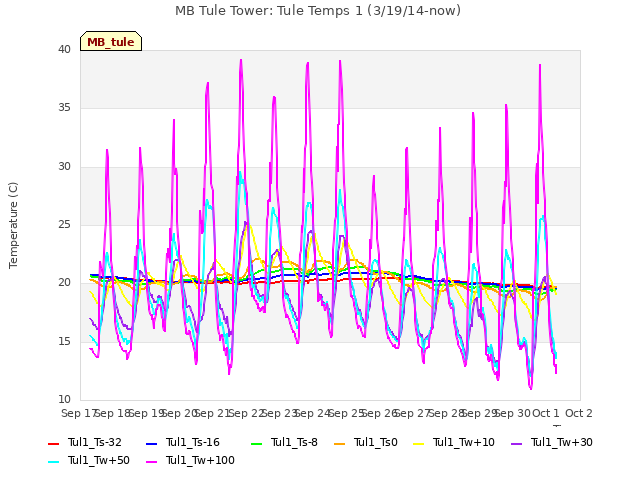Screen dimensions: 640x480
Task: Click the y-axis tick label 15
Action: coord(64,341)
